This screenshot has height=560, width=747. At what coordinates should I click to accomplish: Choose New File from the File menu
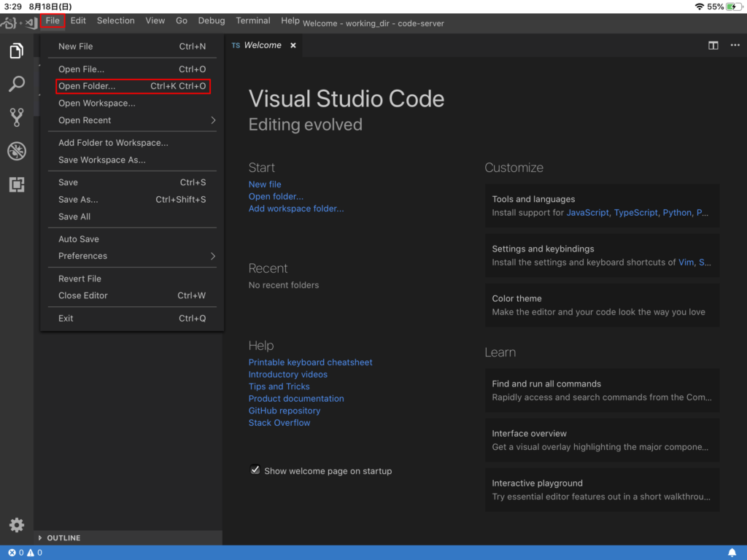pos(133,46)
